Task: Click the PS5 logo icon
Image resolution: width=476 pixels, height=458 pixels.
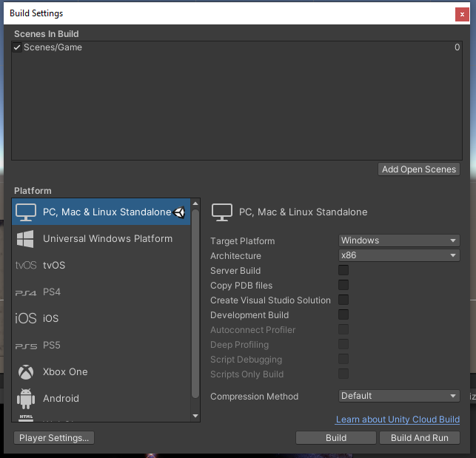Action: [x=26, y=346]
